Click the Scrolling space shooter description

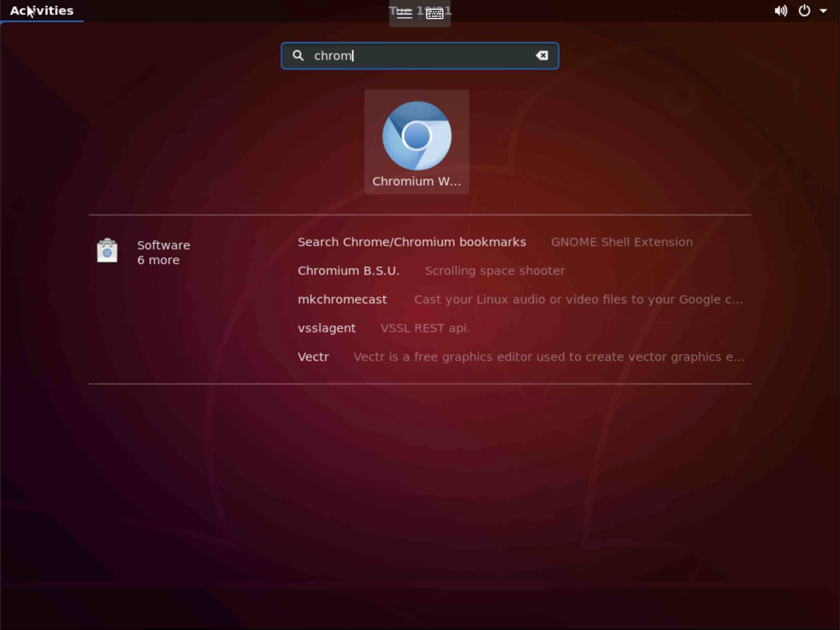point(495,271)
